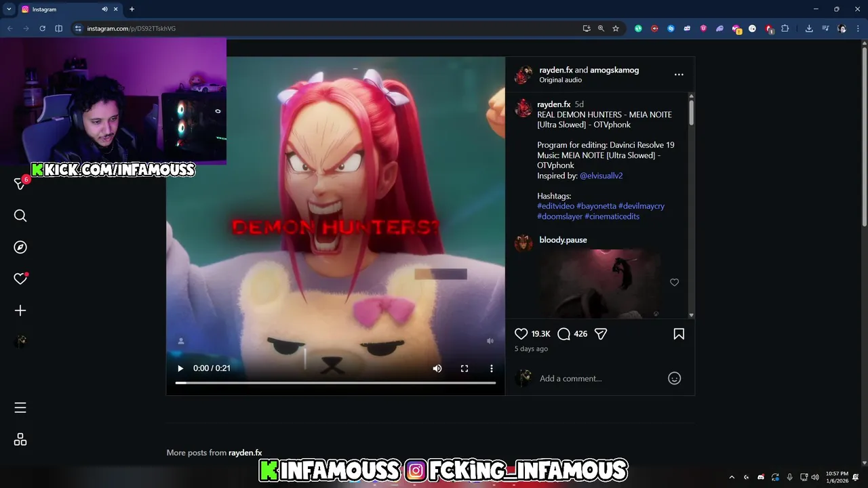The image size is (868, 488).
Task: Click the page vertical scrollbar
Action: (x=864, y=136)
